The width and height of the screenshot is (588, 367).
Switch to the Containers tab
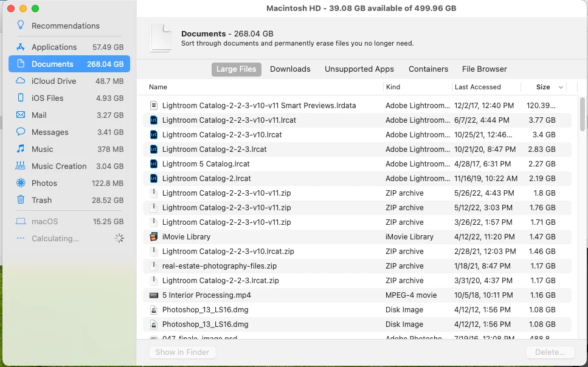pos(428,69)
